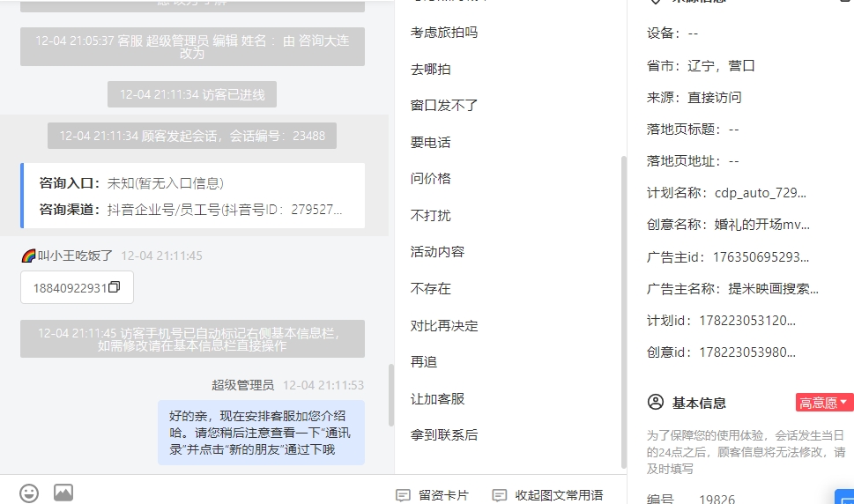Viewport: 854px width, 504px height.
Task: Select quick phrase 拿到联系后
Action: click(444, 435)
